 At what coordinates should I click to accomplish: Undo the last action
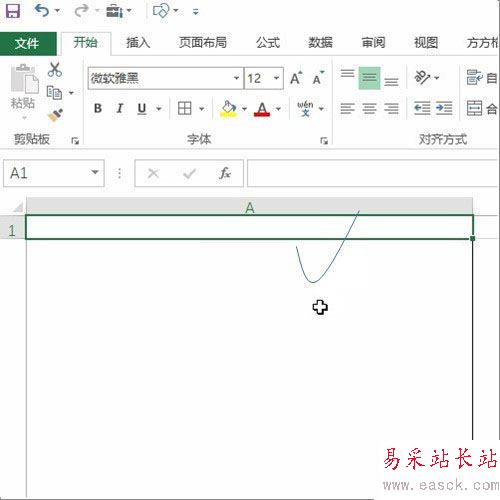pyautogui.click(x=42, y=11)
